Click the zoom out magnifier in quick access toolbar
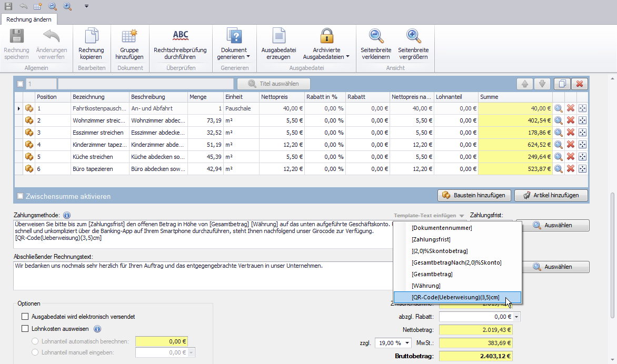Viewport: 617px width, 364px height. point(52,6)
